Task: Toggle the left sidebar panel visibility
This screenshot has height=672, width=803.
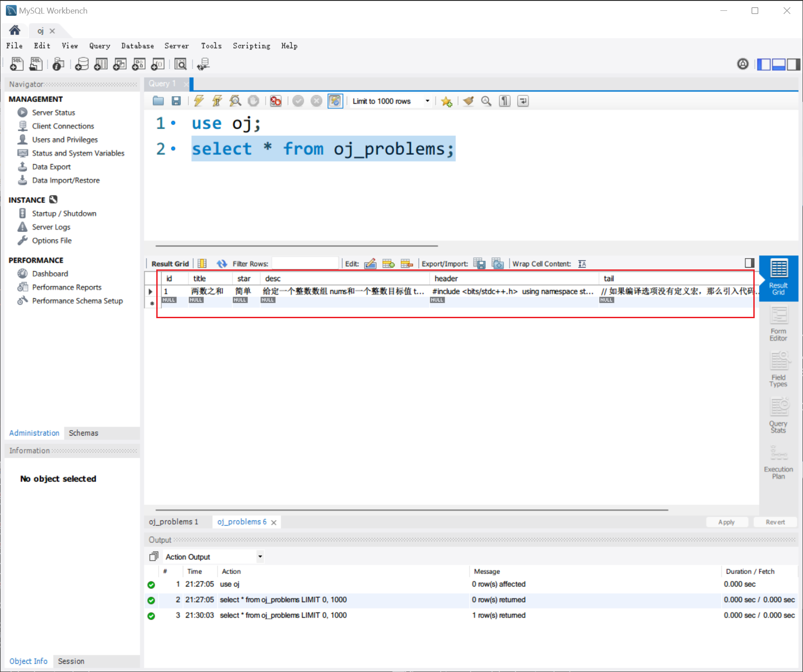Action: pos(764,65)
